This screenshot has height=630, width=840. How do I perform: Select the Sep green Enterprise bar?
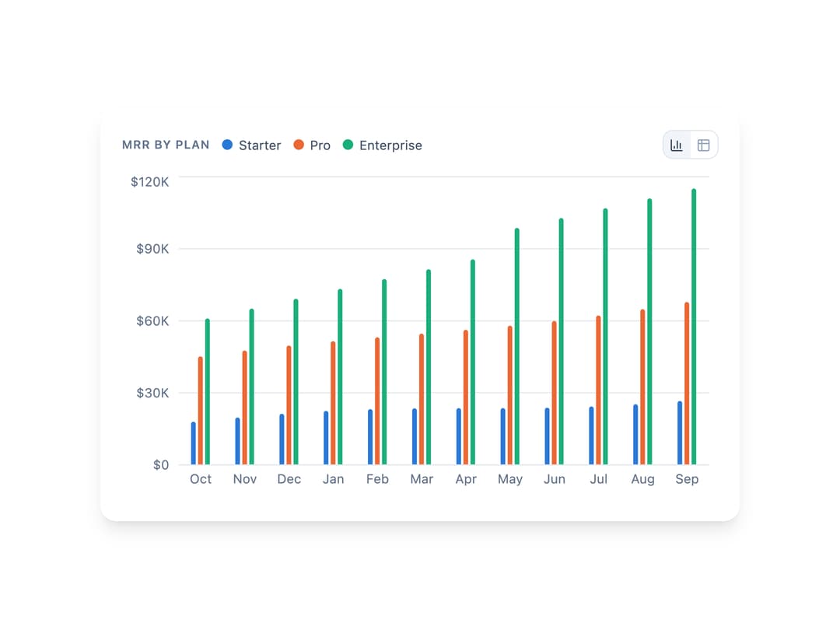pos(694,327)
